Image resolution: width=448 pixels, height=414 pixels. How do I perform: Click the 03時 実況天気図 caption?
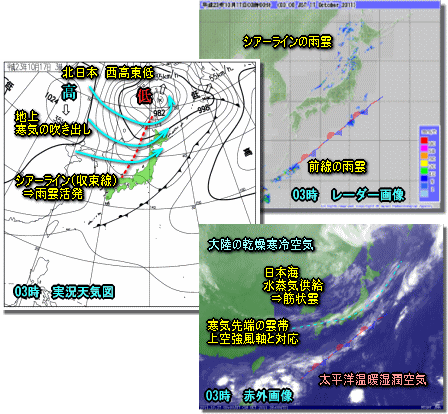point(64,292)
